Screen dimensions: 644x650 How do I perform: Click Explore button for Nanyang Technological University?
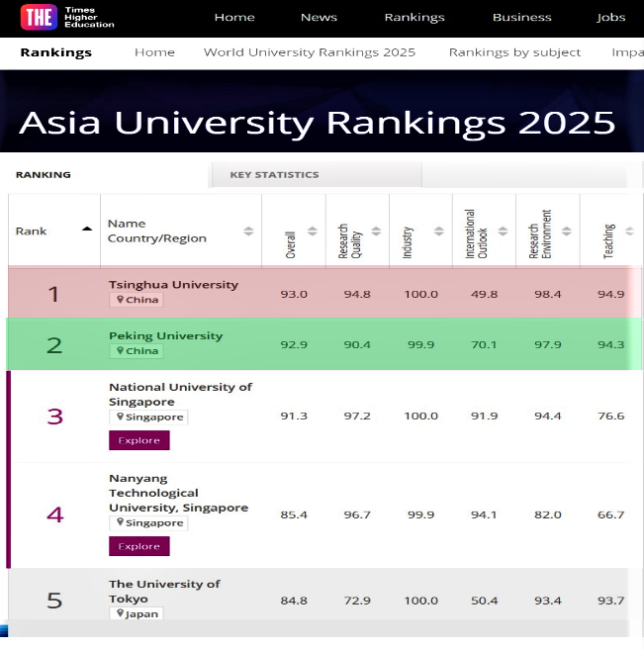[x=138, y=546]
